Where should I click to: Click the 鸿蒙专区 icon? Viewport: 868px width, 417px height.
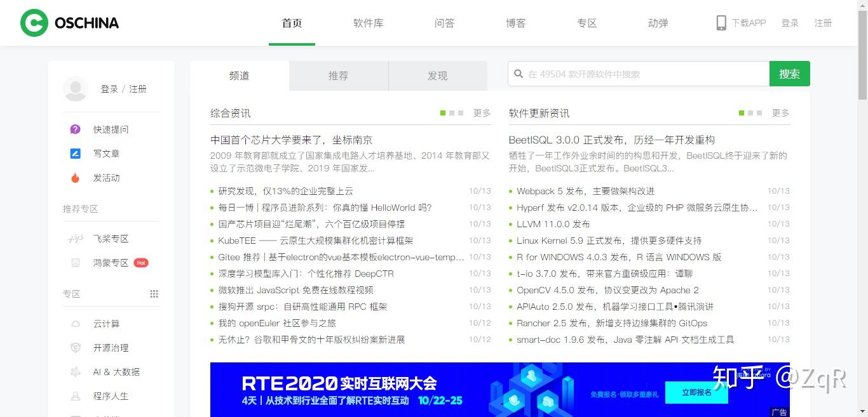(76, 263)
